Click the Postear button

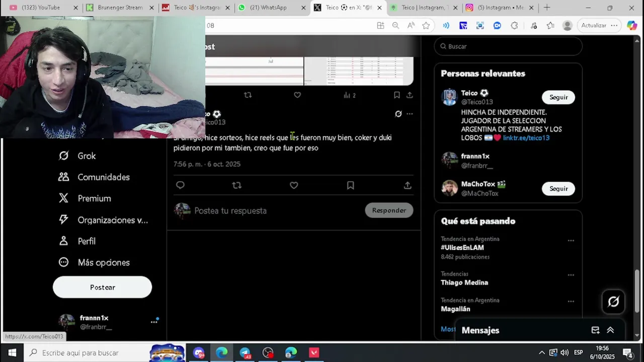pos(102,287)
